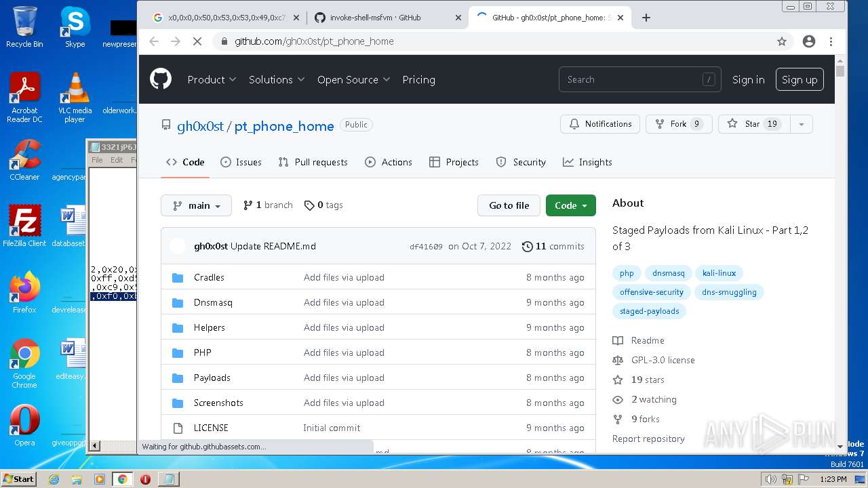Switch to the Security tab
Viewport: 868px width, 488px height.
point(521,162)
